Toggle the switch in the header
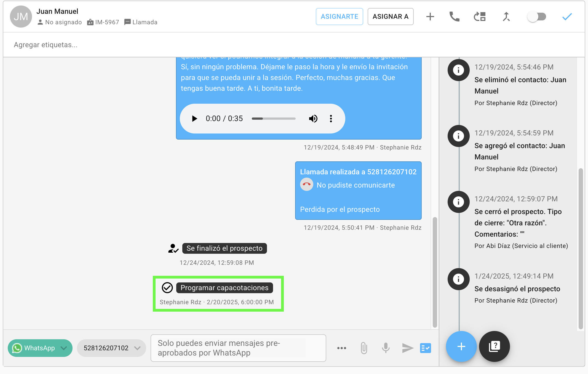Viewport: 588px width, 374px height. [x=536, y=17]
